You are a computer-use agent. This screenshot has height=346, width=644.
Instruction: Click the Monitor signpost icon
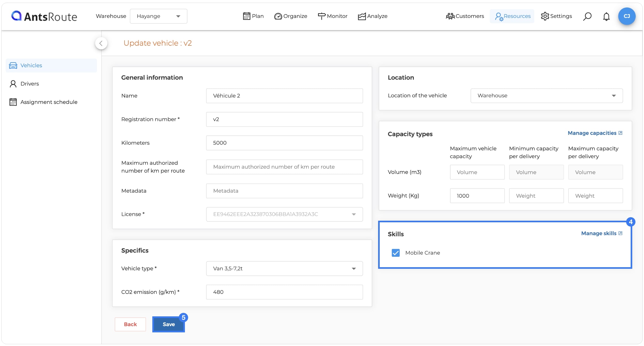pyautogui.click(x=321, y=16)
